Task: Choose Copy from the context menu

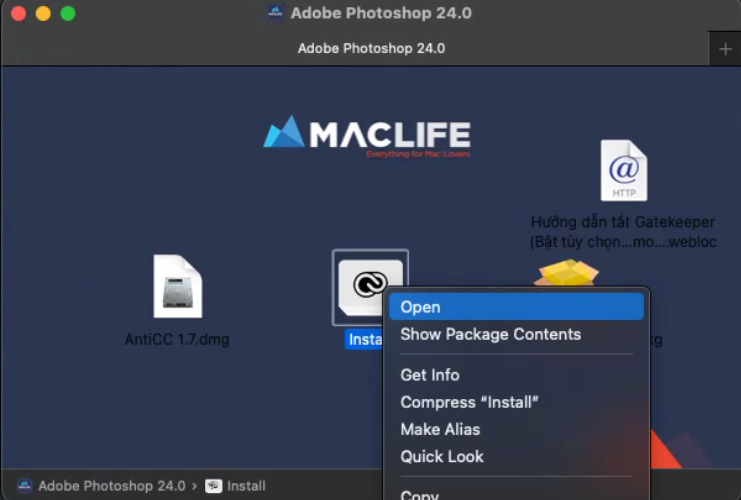Action: click(420, 494)
